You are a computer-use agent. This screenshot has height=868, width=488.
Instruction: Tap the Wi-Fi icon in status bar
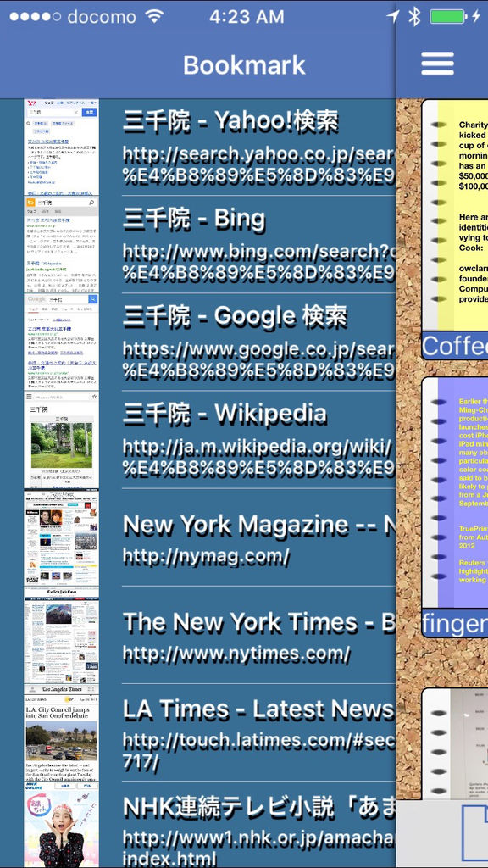(154, 16)
